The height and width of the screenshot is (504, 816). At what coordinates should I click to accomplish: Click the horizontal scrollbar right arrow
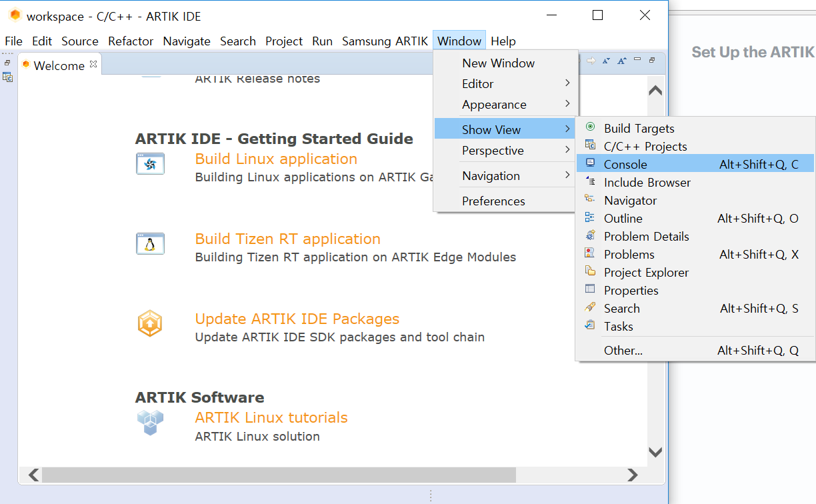(x=633, y=475)
